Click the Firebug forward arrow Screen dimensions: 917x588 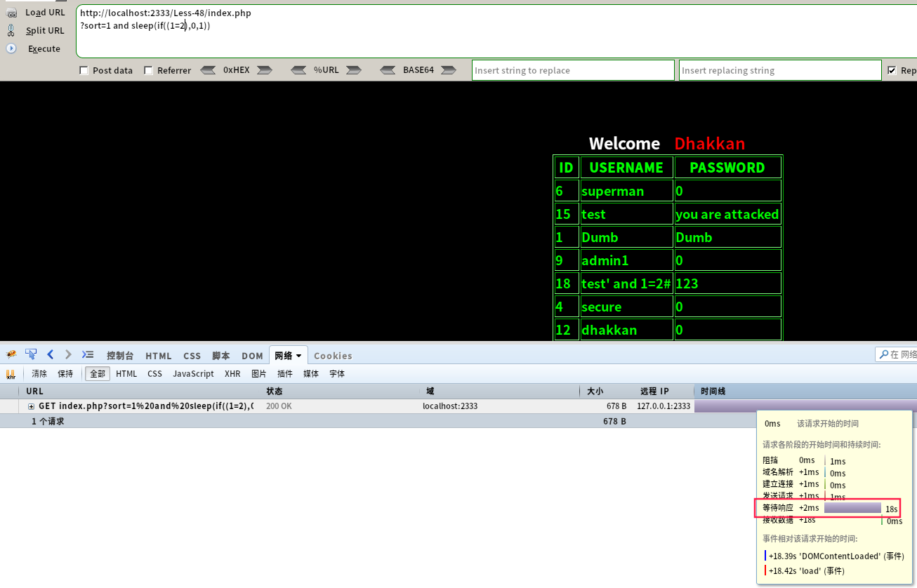68,354
